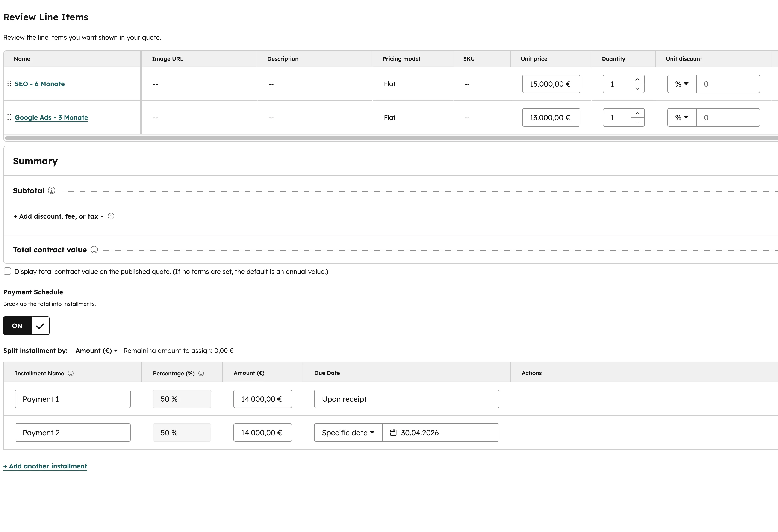The width and height of the screenshot is (778, 532).
Task: Click the info icon next to Subtotal
Action: [x=51, y=190]
